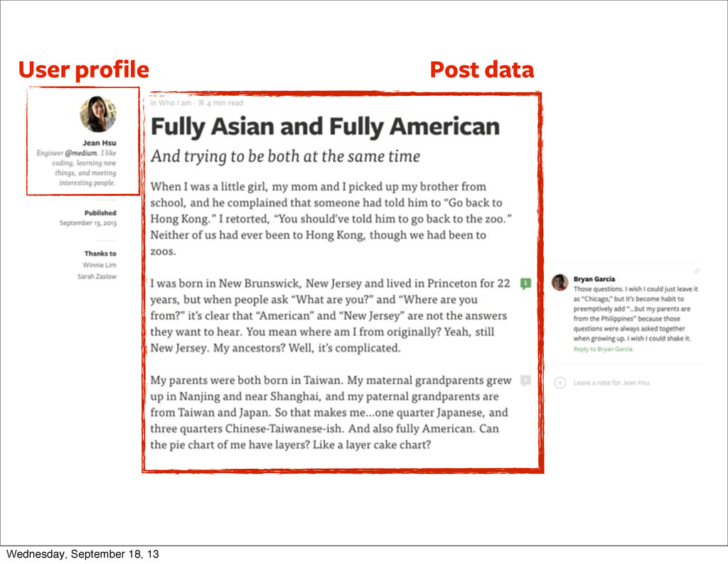Screen dimensions: 728x564
Task: Click paragraph starting 'When I was a little girl'
Action: tap(331, 219)
